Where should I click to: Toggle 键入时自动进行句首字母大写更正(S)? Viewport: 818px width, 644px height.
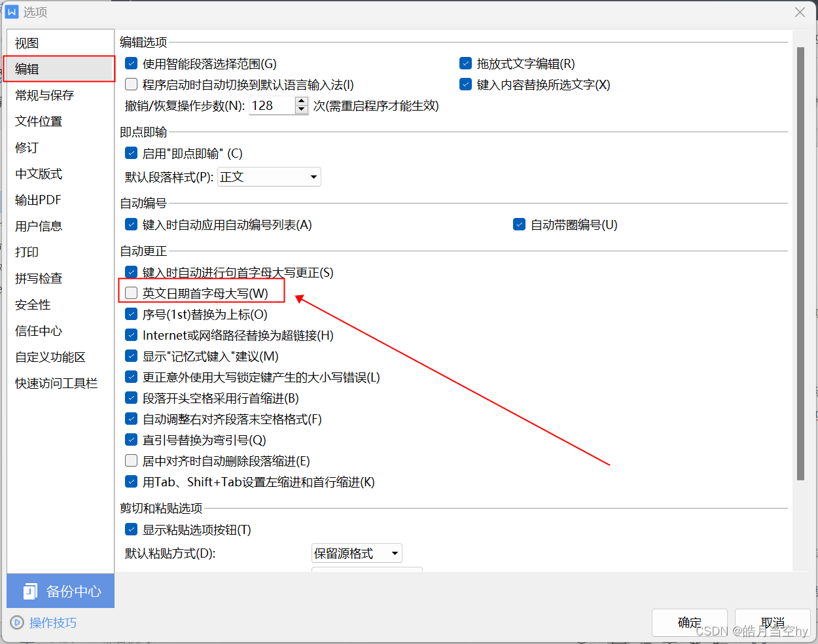pos(132,272)
